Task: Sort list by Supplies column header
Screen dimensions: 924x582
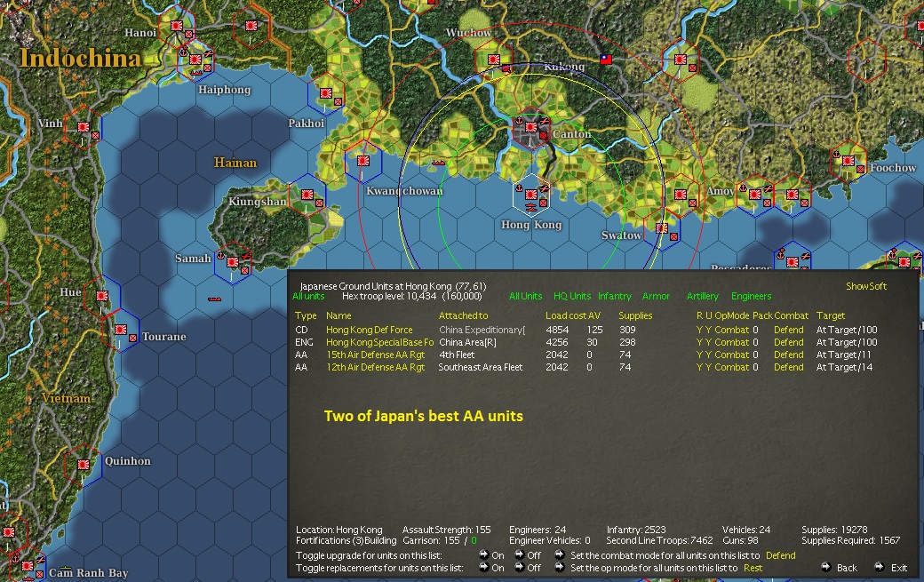Action: (634, 315)
